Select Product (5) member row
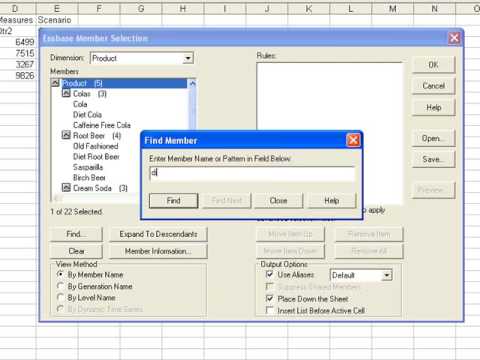 point(124,83)
